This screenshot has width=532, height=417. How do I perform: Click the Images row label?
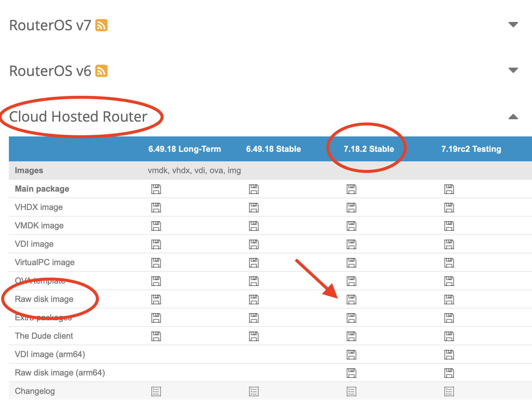coord(29,171)
